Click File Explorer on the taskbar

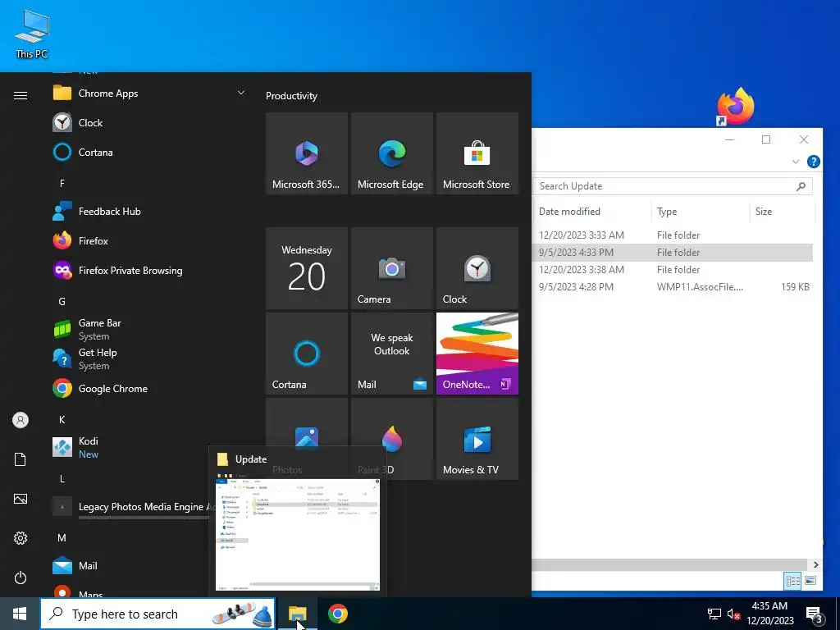tap(297, 614)
